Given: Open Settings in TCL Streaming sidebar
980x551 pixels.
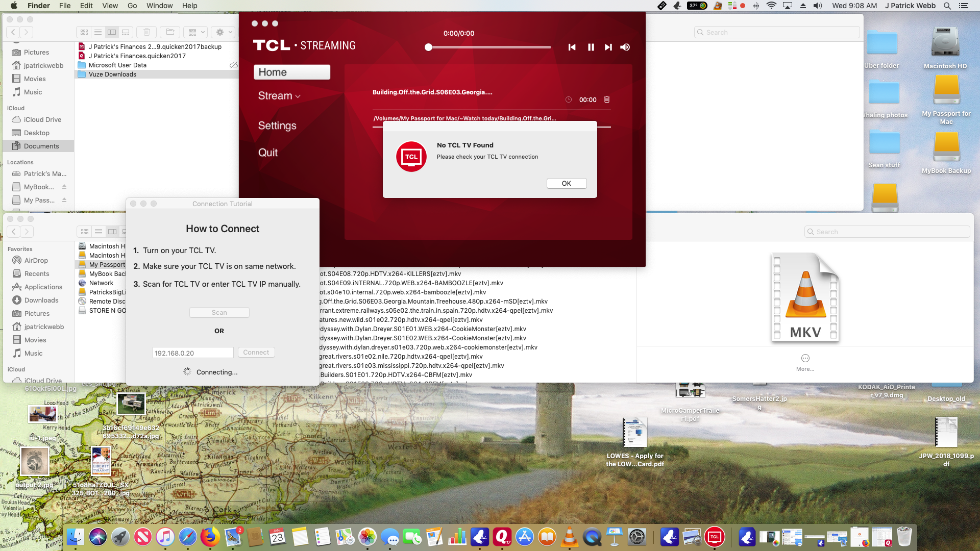Looking at the screenshot, I should pos(277,126).
